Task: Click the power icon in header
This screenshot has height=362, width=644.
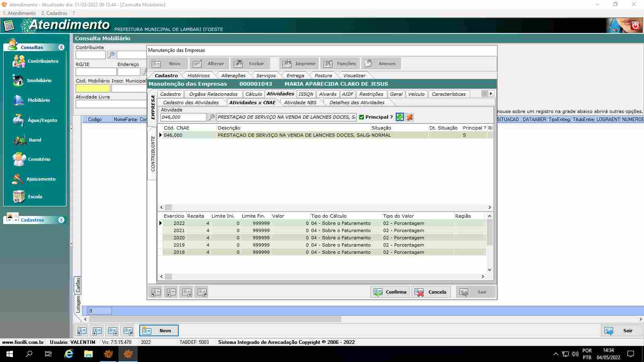Action: 635,25
